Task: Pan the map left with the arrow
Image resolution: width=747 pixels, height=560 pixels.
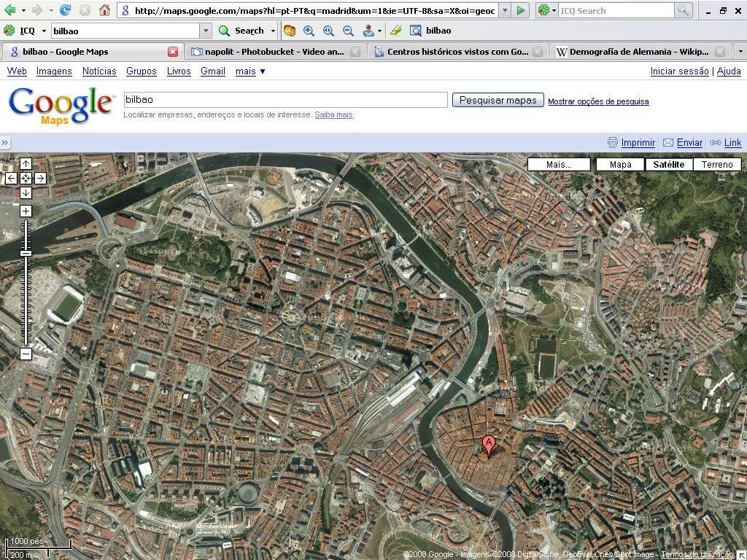Action: pyautogui.click(x=11, y=178)
